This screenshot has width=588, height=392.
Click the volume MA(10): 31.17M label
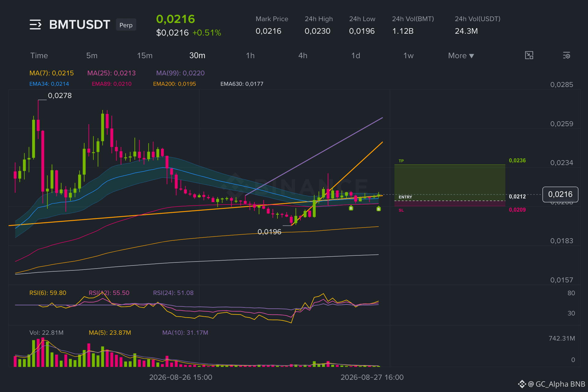point(185,333)
